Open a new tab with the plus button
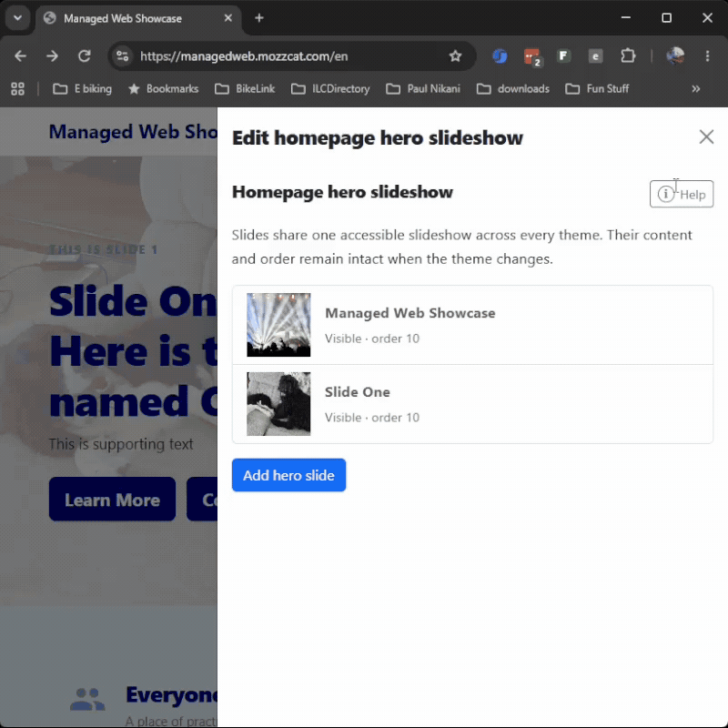 [259, 18]
